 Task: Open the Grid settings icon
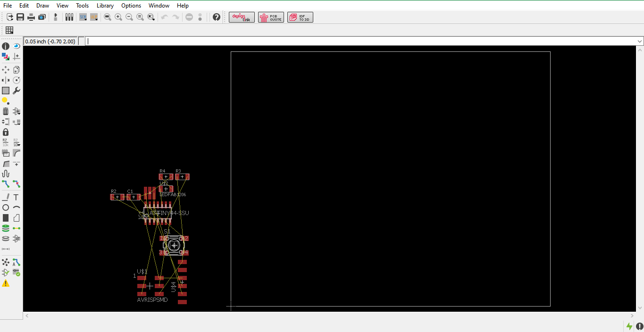pos(9,30)
